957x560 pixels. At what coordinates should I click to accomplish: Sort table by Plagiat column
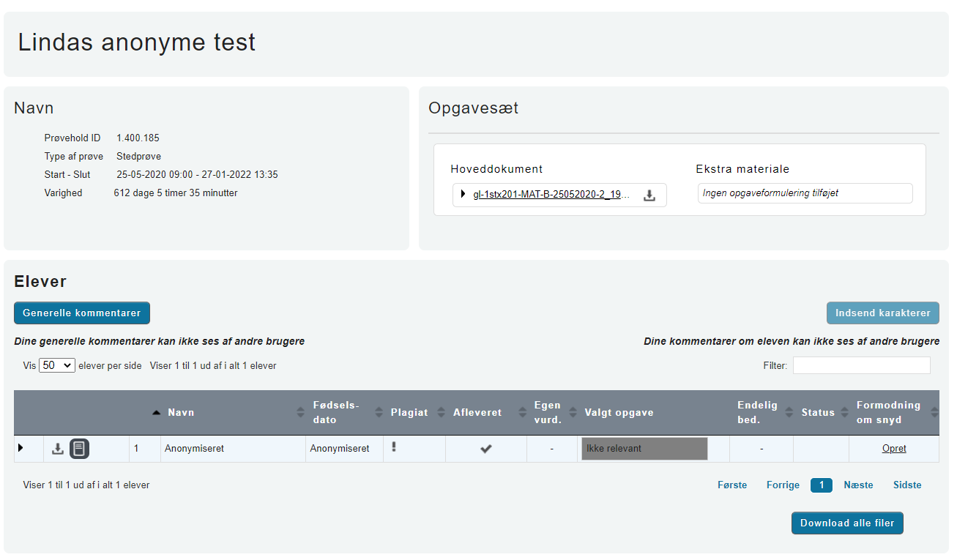(414, 412)
